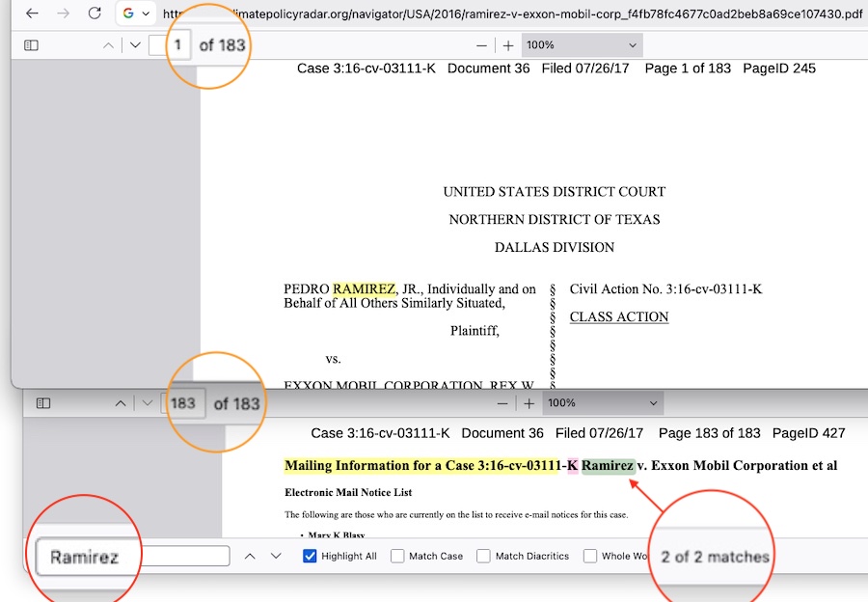The width and height of the screenshot is (868, 602).
Task: Toggle sidebar icon in the upper PDF toolbar
Action: pyautogui.click(x=31, y=45)
